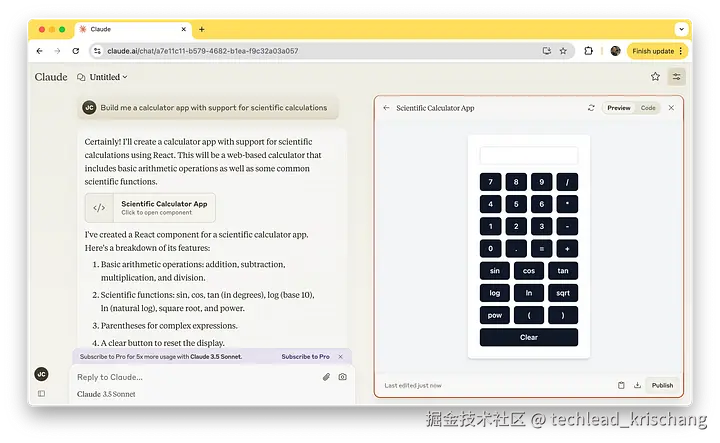Viewport: 720px width, 443px height.
Task: Close the Claude browser tab
Action: tap(184, 29)
